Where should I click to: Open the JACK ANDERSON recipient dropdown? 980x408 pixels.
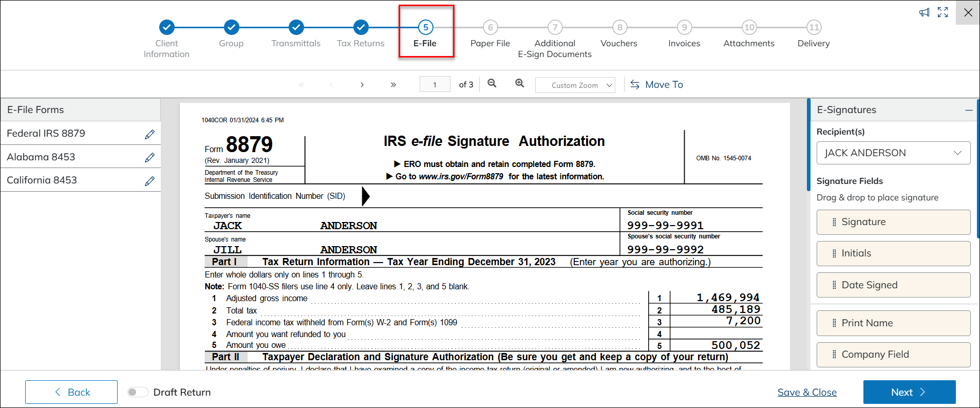point(893,153)
